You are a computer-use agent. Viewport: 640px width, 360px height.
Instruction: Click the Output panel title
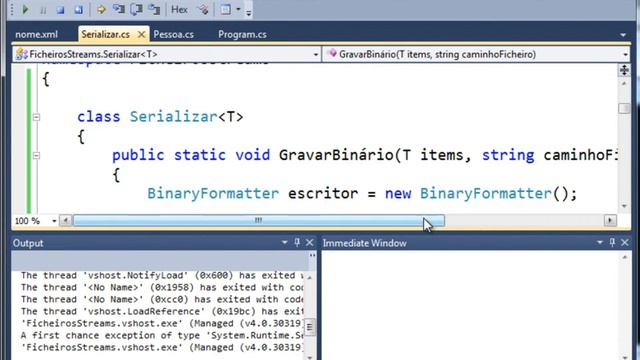pos(28,243)
